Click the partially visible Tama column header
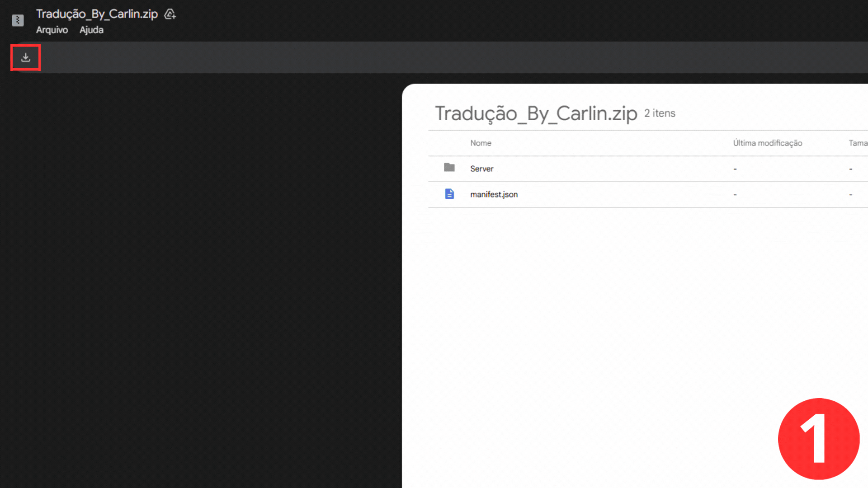 coord(858,143)
